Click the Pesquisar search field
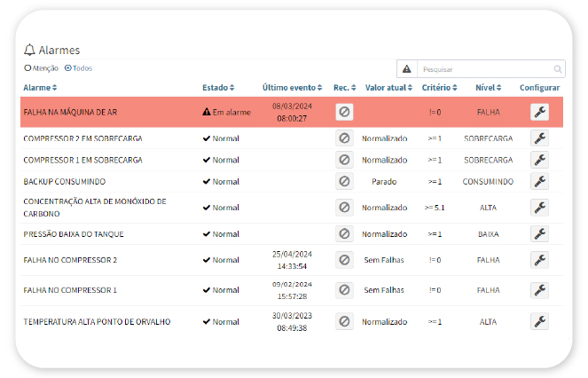588x378 pixels. [483, 69]
